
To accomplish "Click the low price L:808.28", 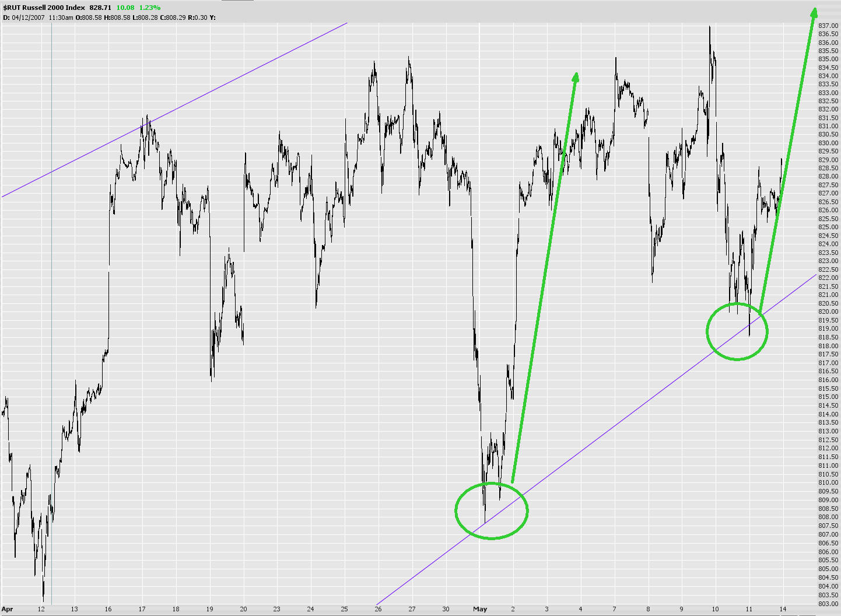I will tap(144, 17).
